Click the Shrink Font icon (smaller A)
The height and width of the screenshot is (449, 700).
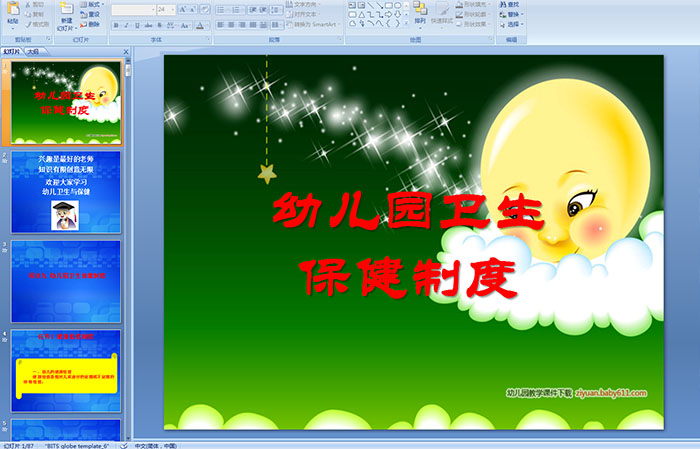pos(192,9)
